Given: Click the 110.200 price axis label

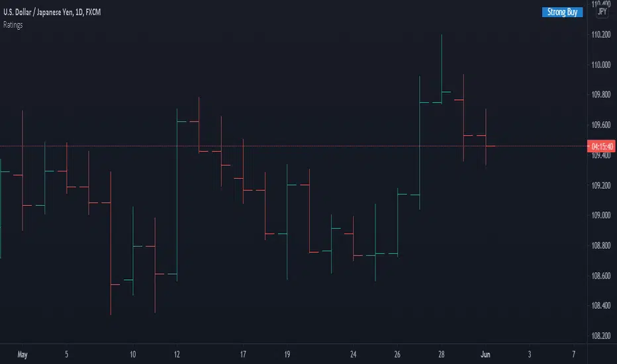Looking at the screenshot, I should point(601,34).
